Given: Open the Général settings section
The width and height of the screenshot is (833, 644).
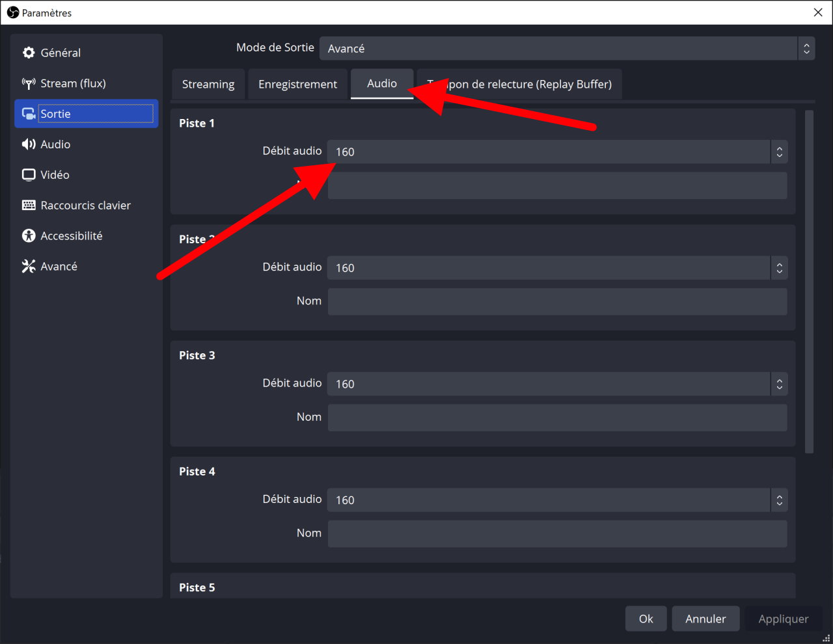Looking at the screenshot, I should click(61, 53).
